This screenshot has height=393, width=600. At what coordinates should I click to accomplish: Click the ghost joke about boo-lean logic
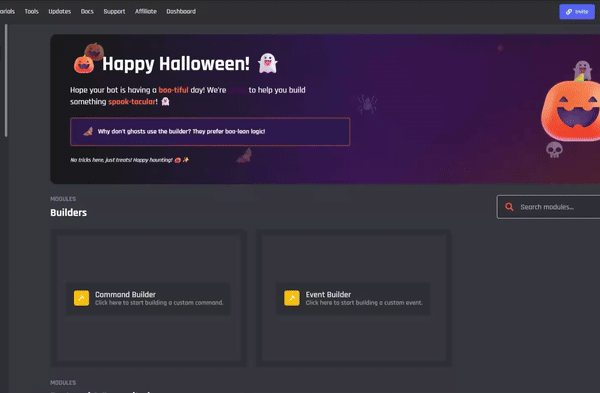click(x=181, y=131)
